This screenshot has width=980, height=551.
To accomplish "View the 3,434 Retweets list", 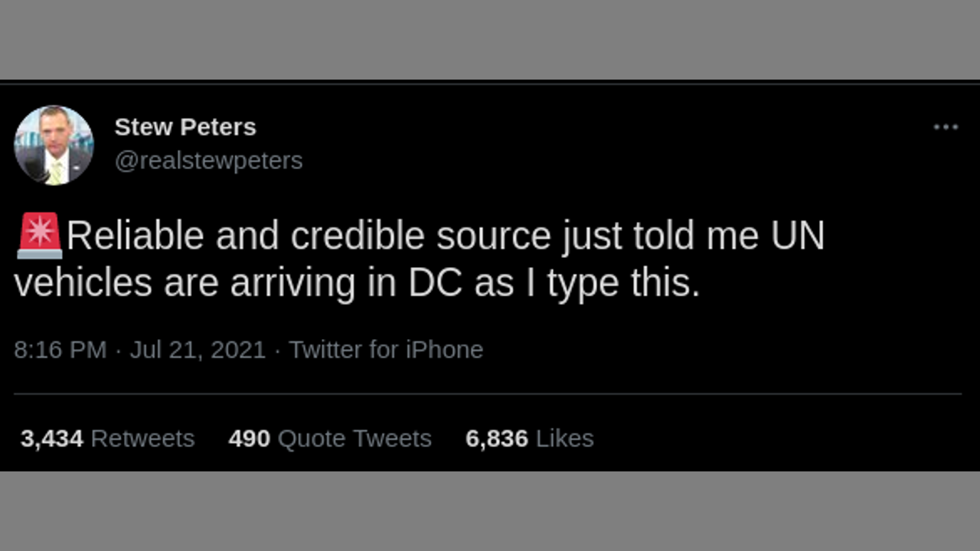I will click(107, 439).
